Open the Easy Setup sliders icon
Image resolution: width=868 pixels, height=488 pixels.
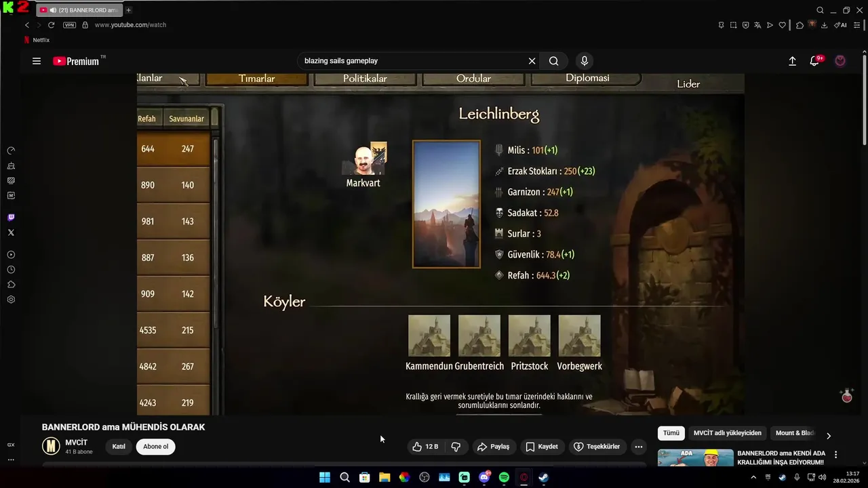857,25
